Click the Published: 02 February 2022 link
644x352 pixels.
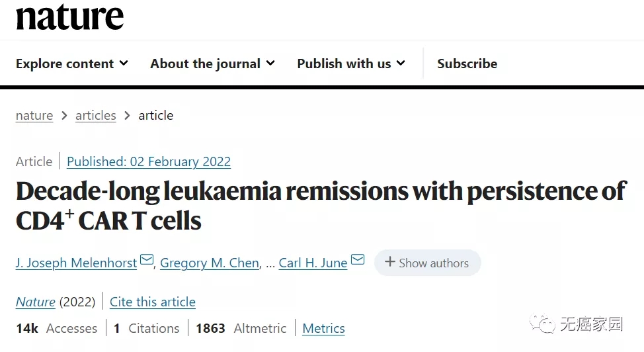149,161
